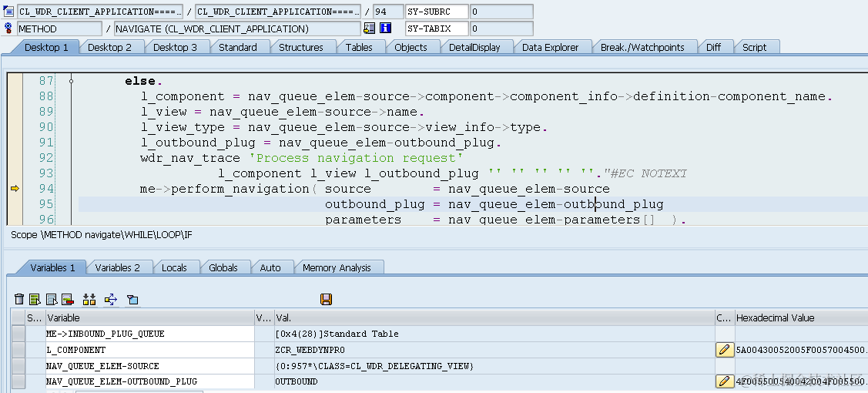Switch to Desktop 3 tab

(175, 48)
